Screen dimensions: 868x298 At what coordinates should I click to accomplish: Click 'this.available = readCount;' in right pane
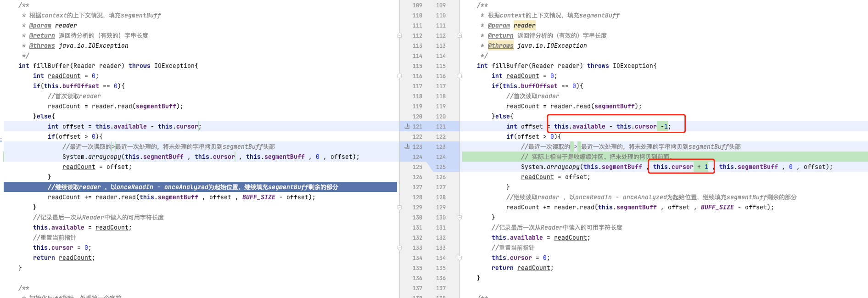coord(541,237)
